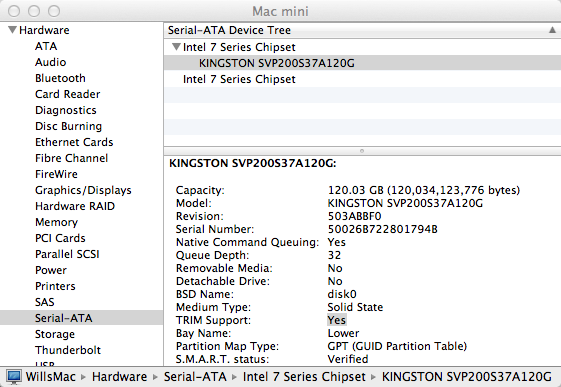
Task: Sort by the Serial-ATA Device Tree header arrow
Action: [x=552, y=30]
